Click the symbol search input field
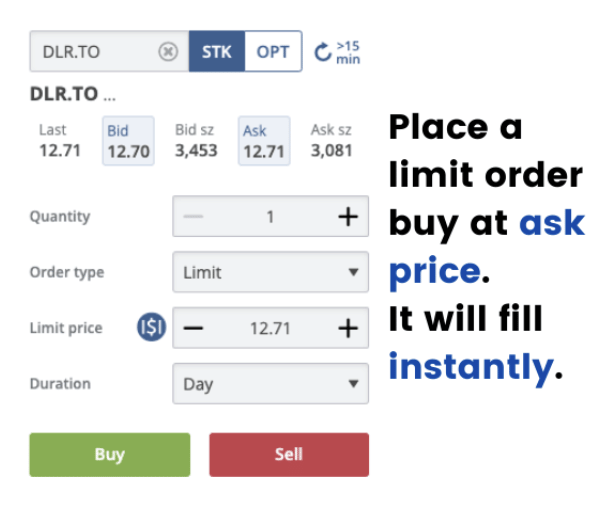Image resolution: width=612 pixels, height=510 pixels. (95, 52)
